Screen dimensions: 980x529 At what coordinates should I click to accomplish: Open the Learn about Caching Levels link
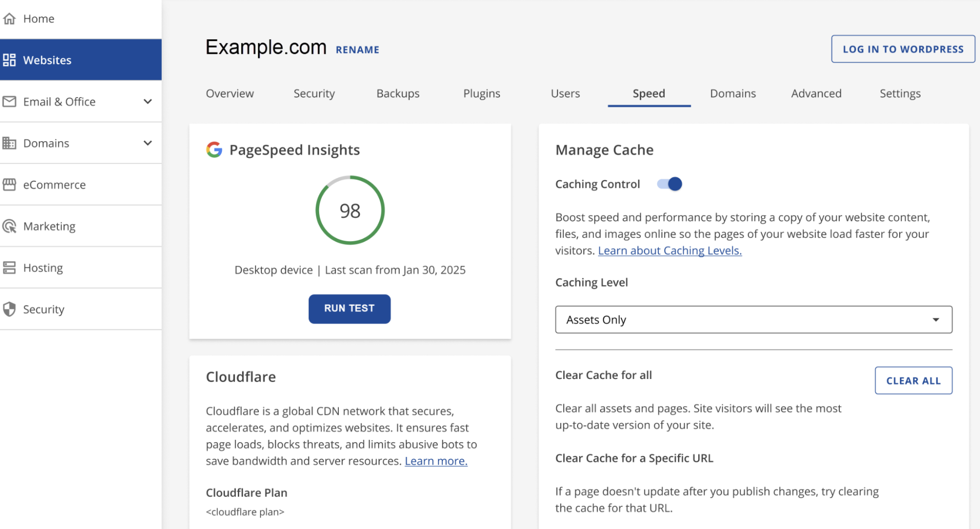670,251
